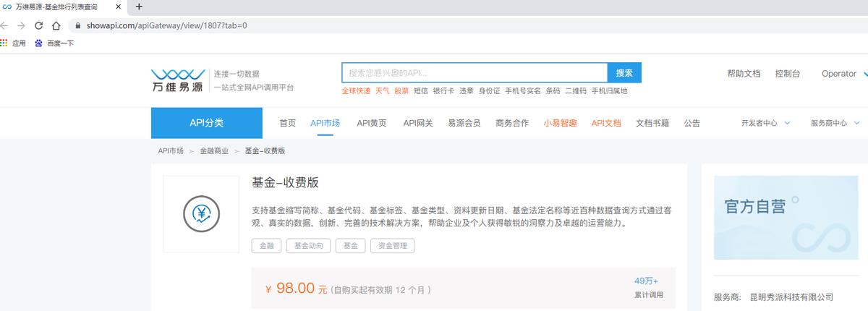Screen dimensions: 868x311
Task: Click the 基金动向 tag
Action: (x=310, y=246)
